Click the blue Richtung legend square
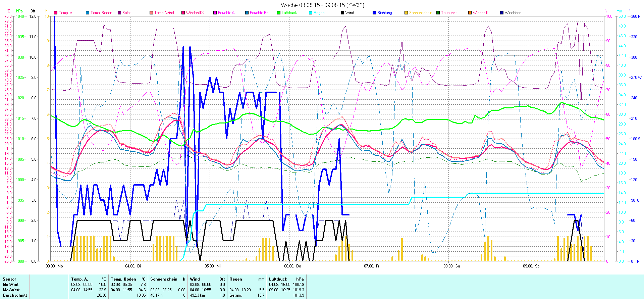This screenshot has width=644, height=299. (374, 13)
